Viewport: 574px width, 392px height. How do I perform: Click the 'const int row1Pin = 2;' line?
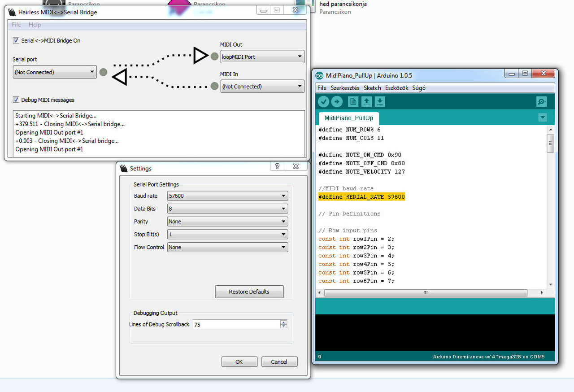(356, 239)
